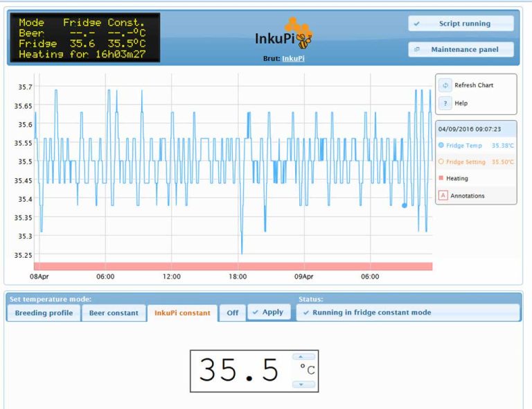Toggle the Heating state in chart legend
The image size is (532, 409).
tap(454, 178)
